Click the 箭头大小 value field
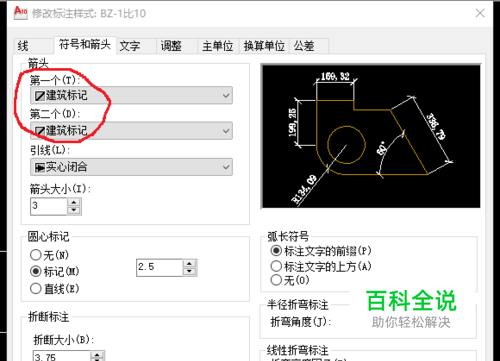Viewport: 500px width, 361px height. [49, 206]
